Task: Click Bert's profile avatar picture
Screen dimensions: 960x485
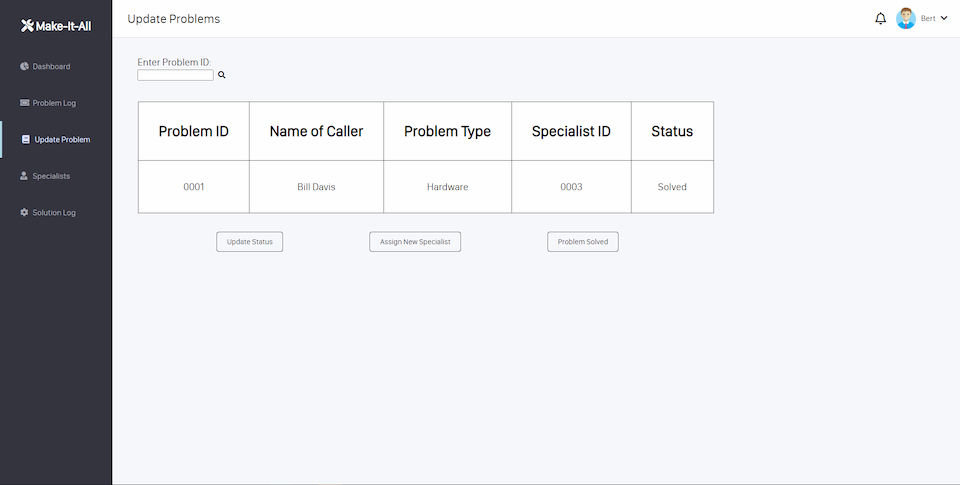Action: (906, 19)
